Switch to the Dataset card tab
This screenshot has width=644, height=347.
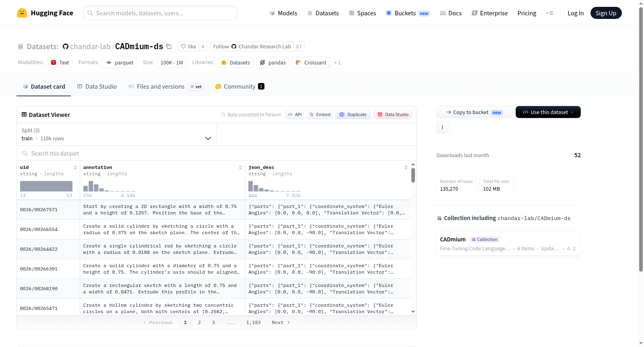[x=44, y=87]
